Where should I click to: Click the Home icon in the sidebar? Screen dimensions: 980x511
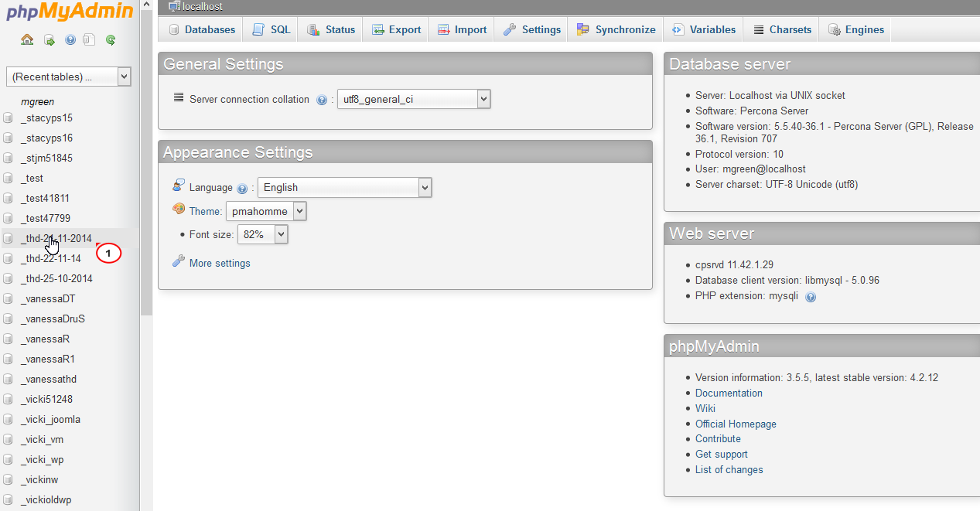27,39
